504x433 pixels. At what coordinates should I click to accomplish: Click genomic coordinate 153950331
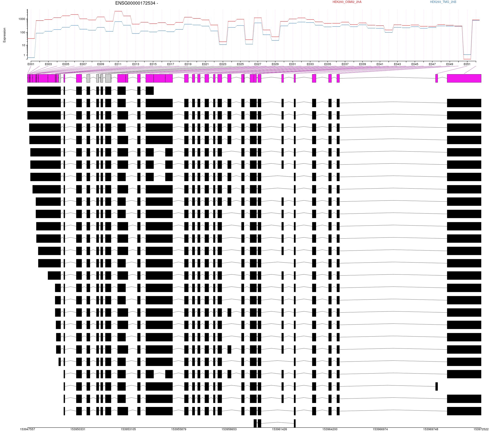78,429
